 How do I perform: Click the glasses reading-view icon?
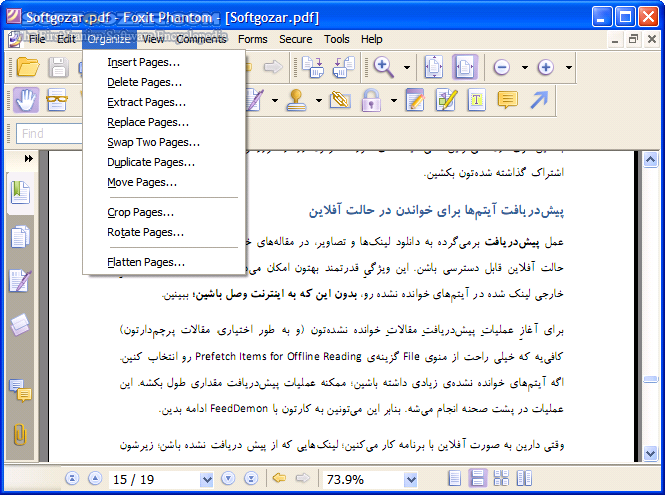(57, 100)
